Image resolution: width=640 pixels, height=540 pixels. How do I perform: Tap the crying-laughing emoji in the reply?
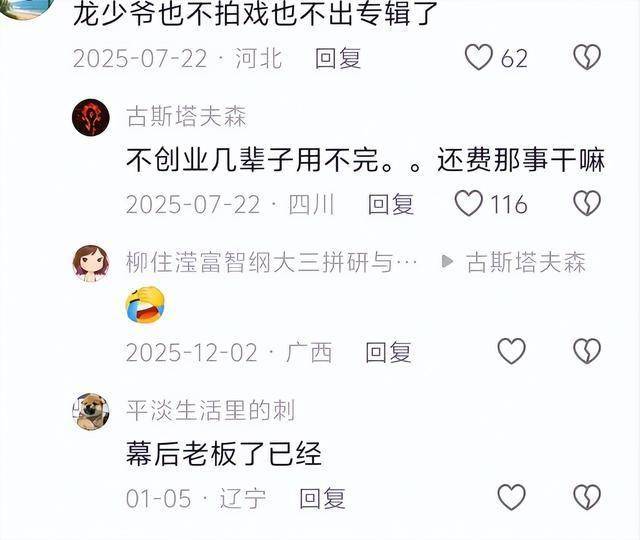[x=145, y=304]
